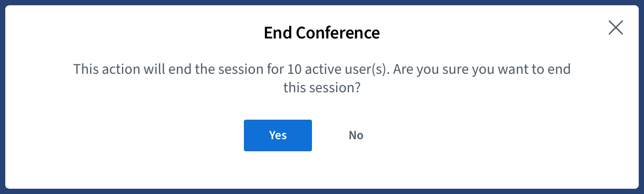Answer Yes to the end session prompt
Image resolution: width=644 pixels, height=194 pixels.
coord(278,135)
